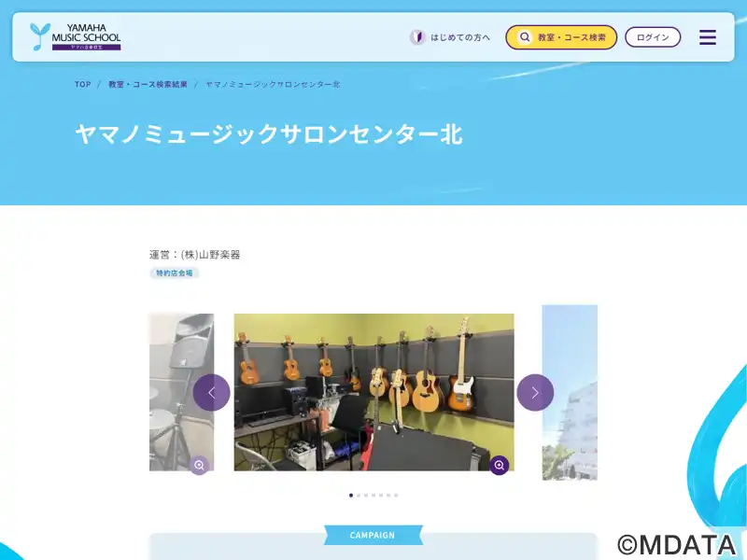Advance to the next carousel photo
Viewport: 747px width, 560px height.
point(535,392)
